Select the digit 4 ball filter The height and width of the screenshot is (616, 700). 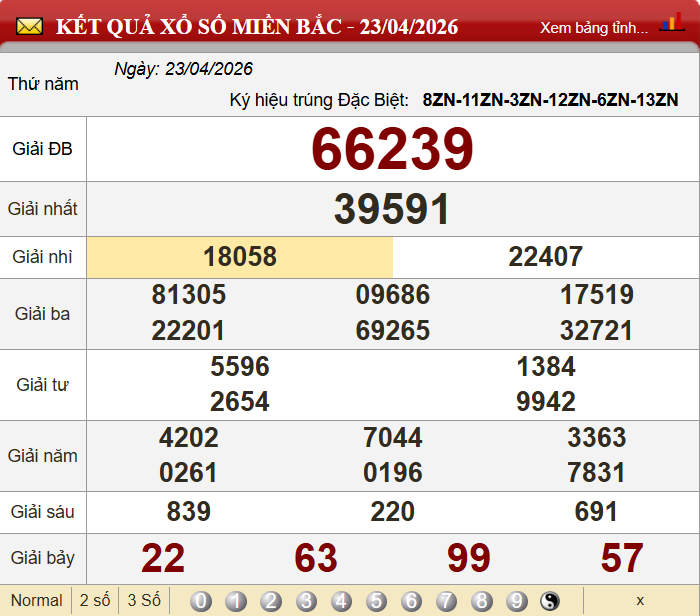click(341, 601)
